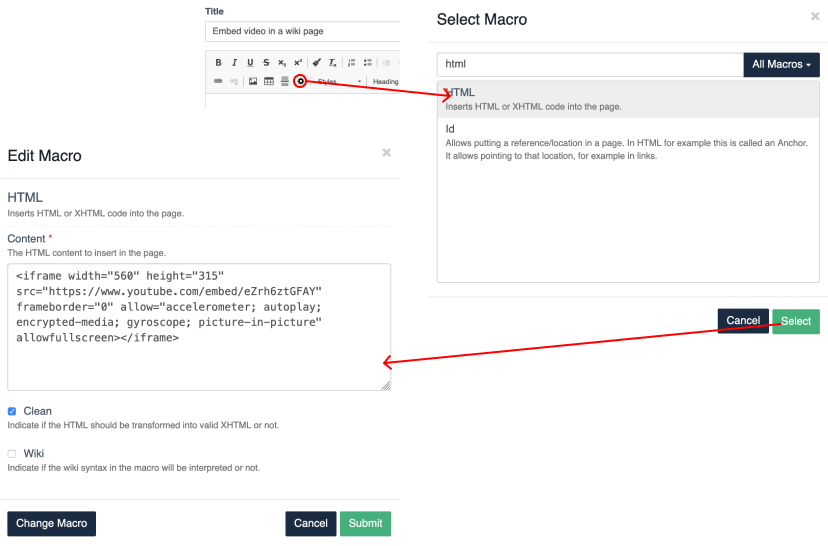Click inside the HTML Content textarea

[199, 327]
